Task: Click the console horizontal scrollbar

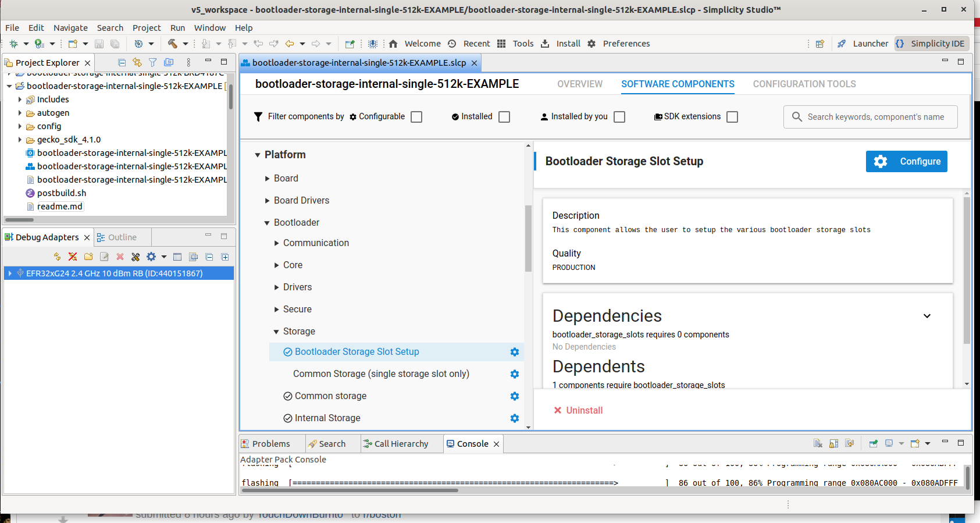Action: (x=349, y=490)
